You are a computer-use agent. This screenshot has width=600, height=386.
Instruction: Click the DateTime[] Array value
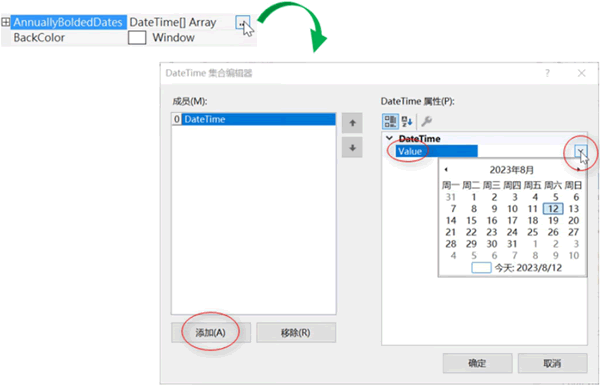[x=173, y=22]
